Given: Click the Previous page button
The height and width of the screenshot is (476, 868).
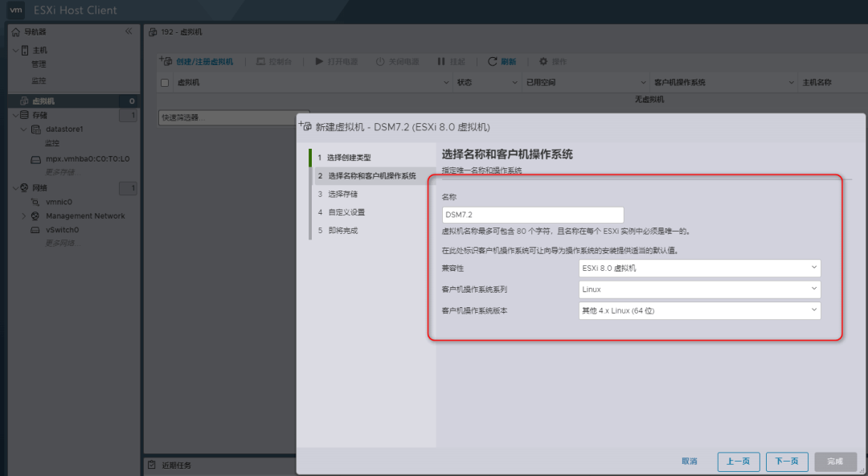Looking at the screenshot, I should [x=739, y=461].
